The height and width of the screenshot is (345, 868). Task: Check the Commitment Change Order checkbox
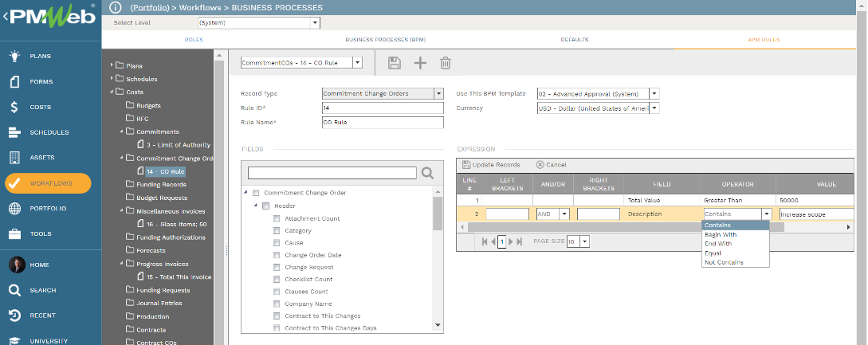(256, 194)
